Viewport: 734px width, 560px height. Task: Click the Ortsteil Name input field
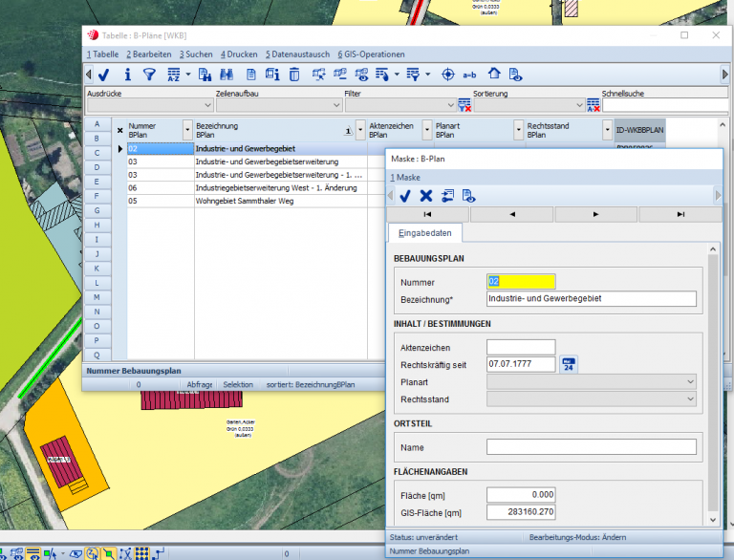click(x=592, y=446)
